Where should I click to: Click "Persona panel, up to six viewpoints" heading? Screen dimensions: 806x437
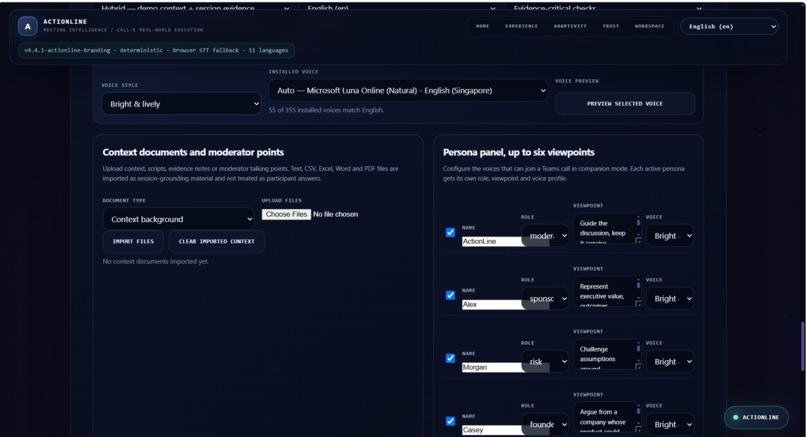519,152
